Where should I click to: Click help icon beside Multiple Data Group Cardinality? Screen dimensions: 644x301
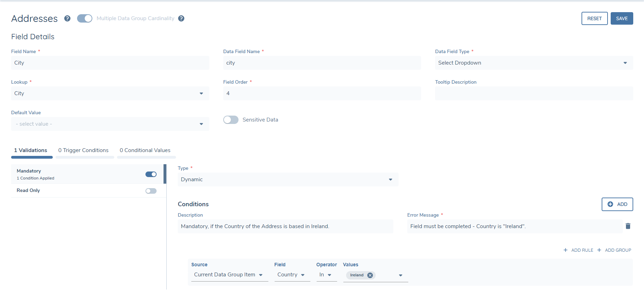[x=181, y=18]
